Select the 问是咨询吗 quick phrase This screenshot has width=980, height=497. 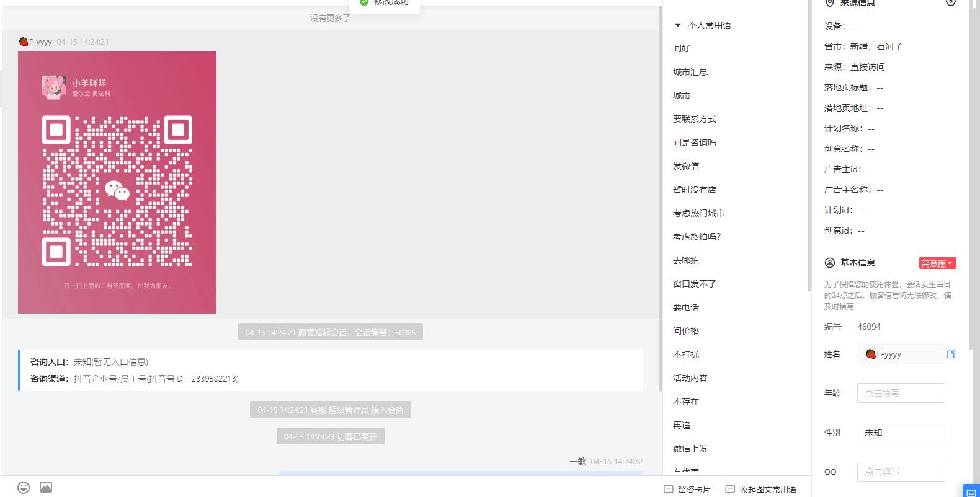tap(695, 143)
